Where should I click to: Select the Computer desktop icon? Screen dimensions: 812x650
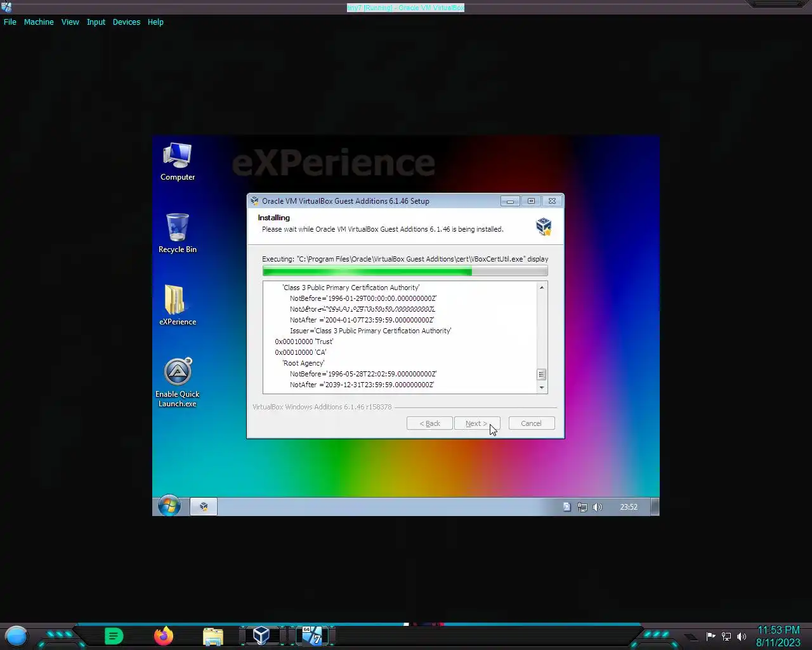[178, 162]
